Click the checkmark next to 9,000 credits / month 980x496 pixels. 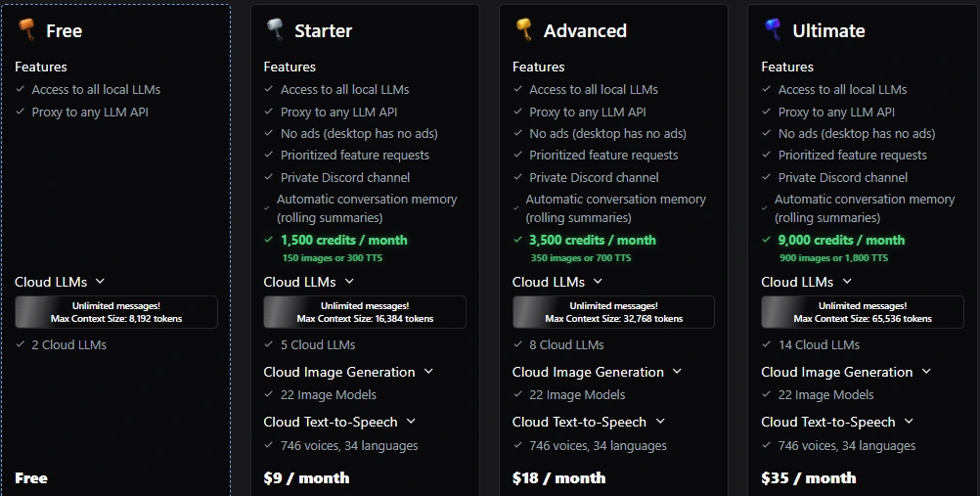(x=766, y=240)
